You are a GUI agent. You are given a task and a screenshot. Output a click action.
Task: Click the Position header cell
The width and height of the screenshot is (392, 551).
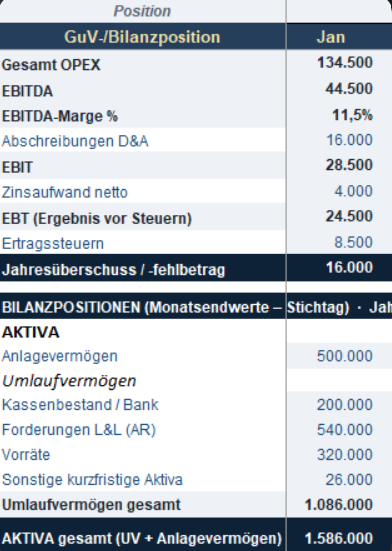[142, 11]
